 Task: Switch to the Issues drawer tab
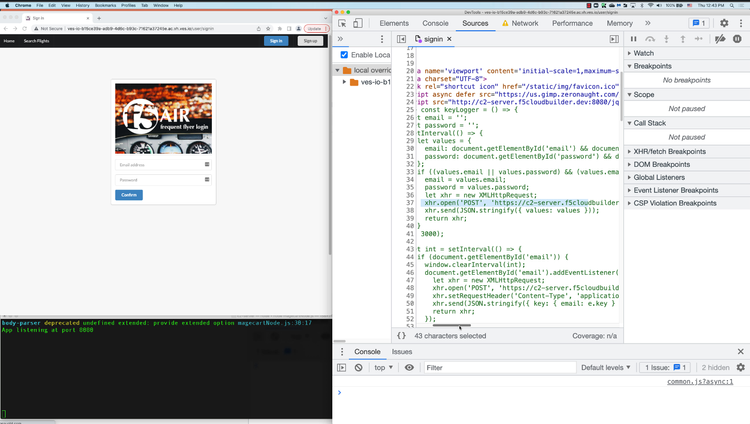tap(401, 352)
